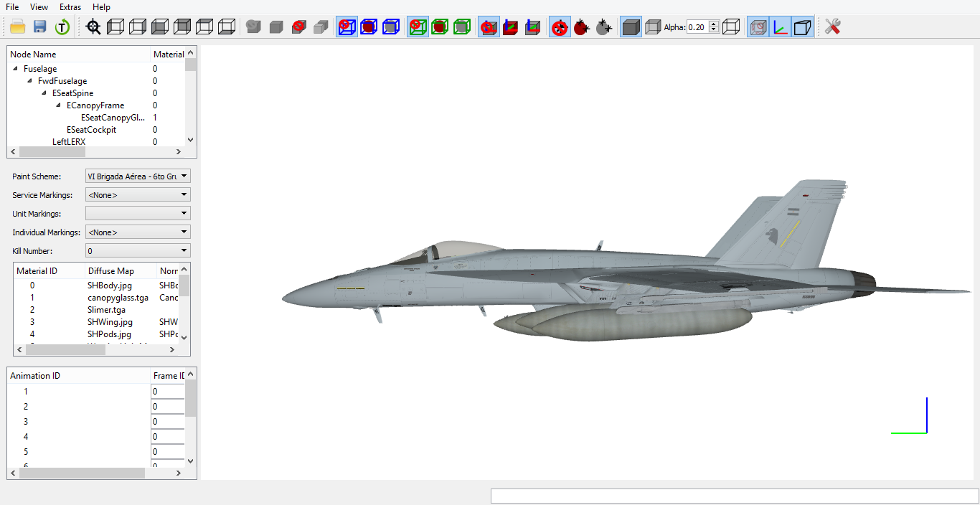Open the Extras menu

pyautogui.click(x=70, y=7)
